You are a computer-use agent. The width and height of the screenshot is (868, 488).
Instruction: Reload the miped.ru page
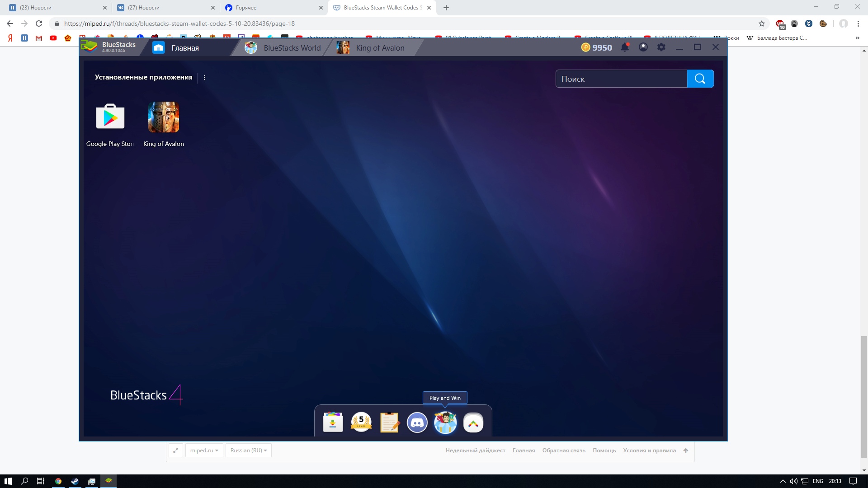(39, 23)
